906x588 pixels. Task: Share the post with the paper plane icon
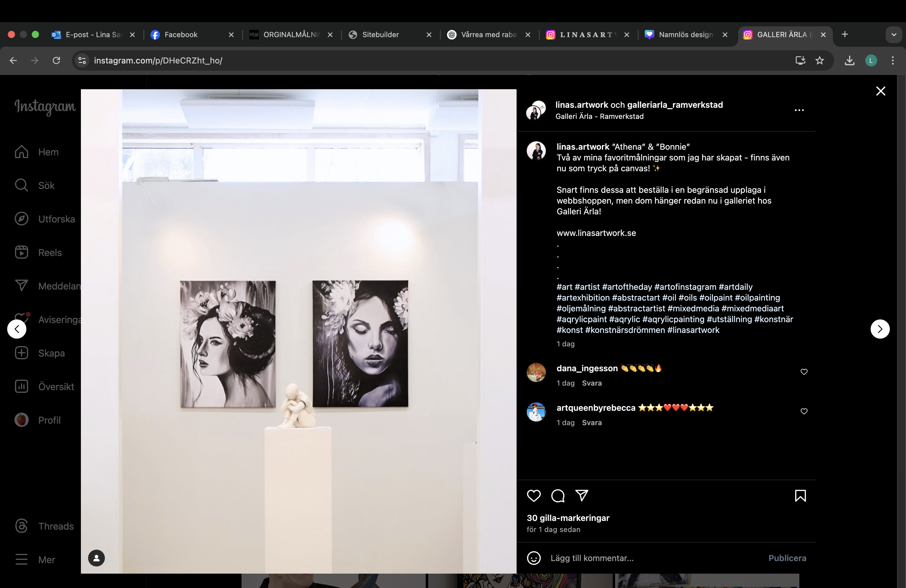[582, 495]
